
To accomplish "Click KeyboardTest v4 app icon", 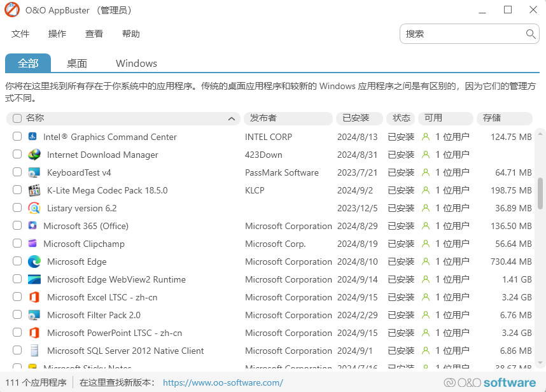I will pyautogui.click(x=34, y=172).
